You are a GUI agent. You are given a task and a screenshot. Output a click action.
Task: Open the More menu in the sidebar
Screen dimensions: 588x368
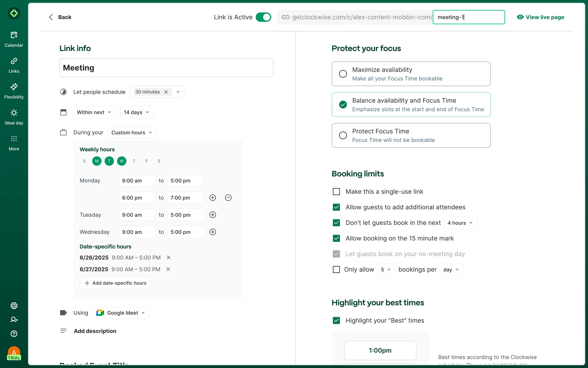pyautogui.click(x=14, y=143)
